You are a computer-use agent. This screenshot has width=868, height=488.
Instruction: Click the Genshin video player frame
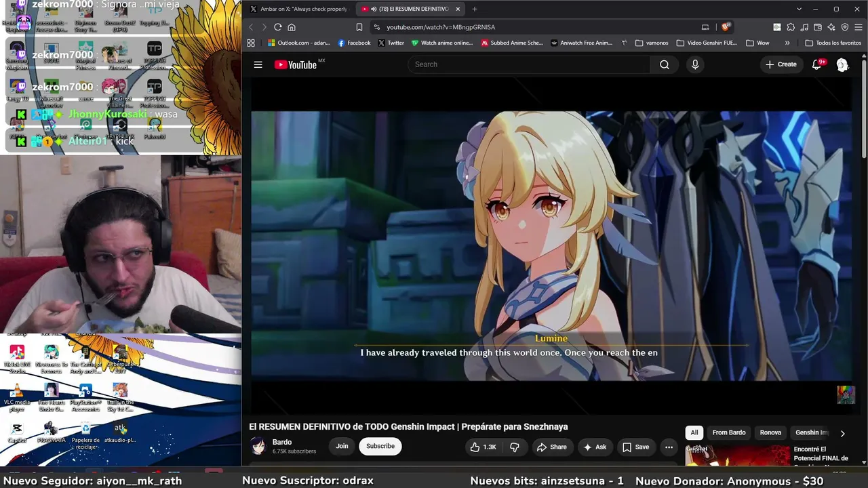pyautogui.click(x=551, y=246)
